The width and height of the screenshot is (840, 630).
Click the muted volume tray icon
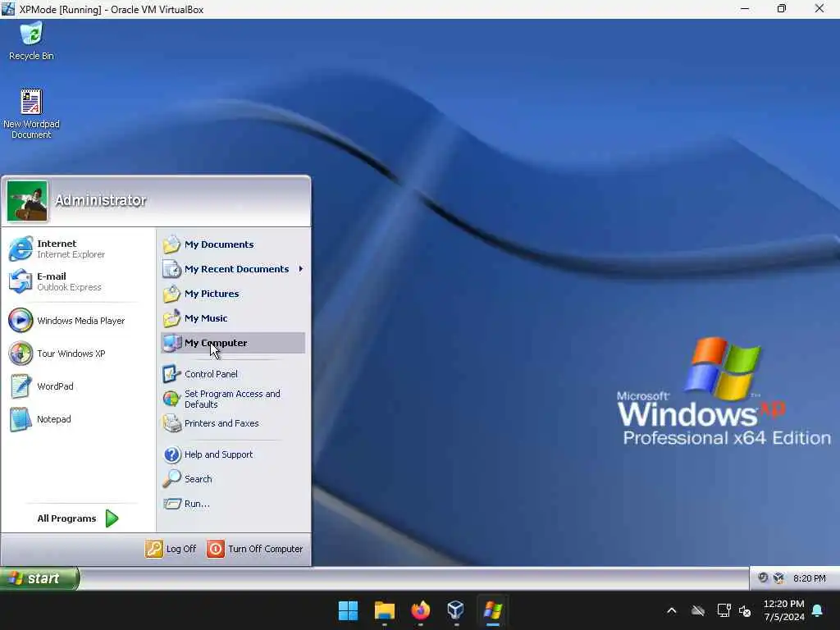[x=745, y=610]
